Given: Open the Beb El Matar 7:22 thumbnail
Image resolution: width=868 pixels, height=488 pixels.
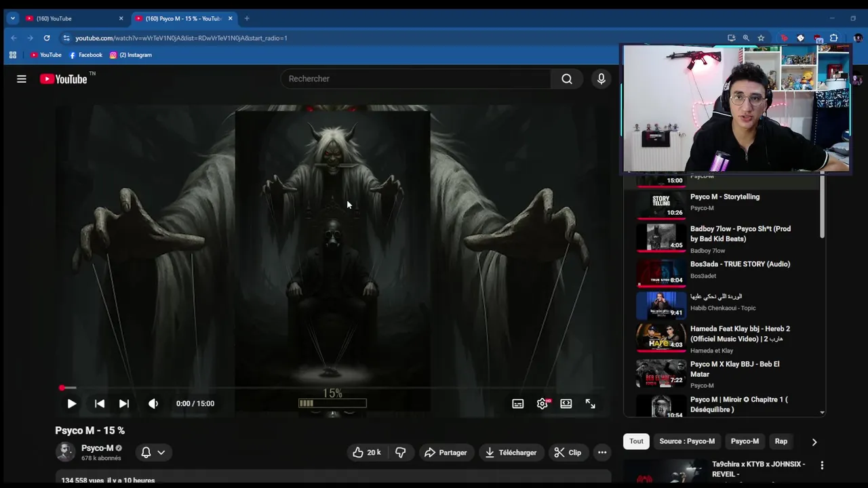Looking at the screenshot, I should pyautogui.click(x=660, y=373).
